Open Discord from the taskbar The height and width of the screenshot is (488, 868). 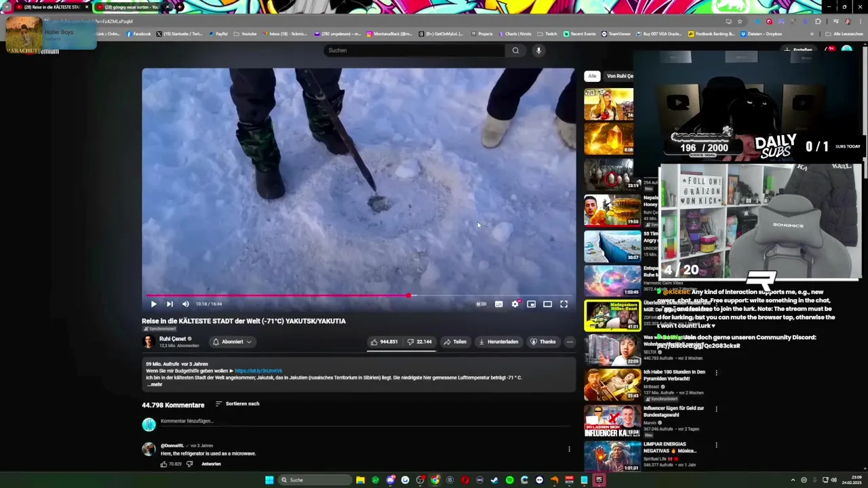pos(390,480)
